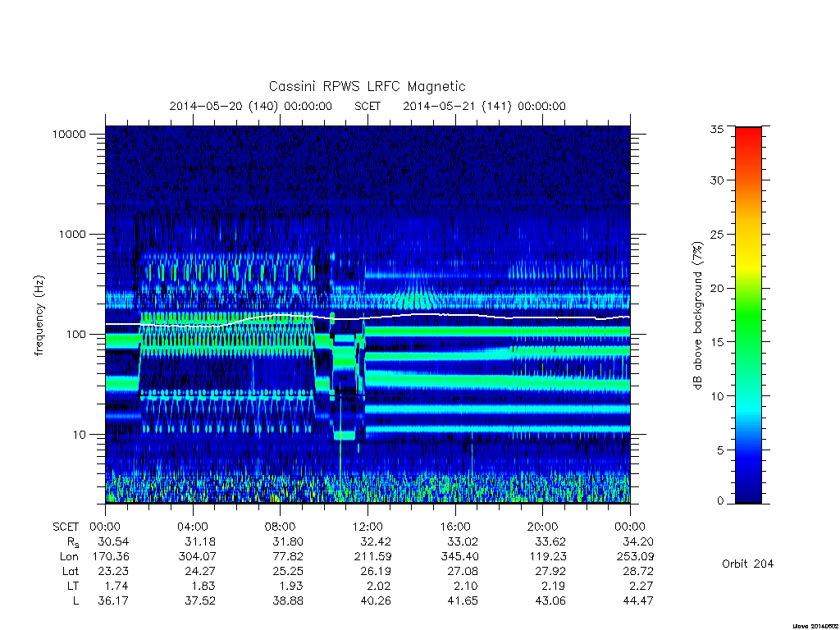The width and height of the screenshot is (840, 630).
Task: Click the "Orbit 204" label
Action: pos(748,564)
